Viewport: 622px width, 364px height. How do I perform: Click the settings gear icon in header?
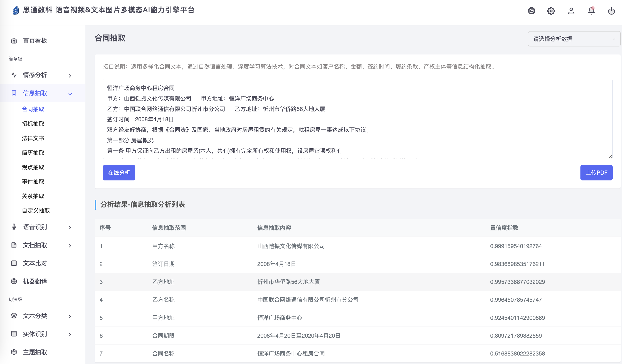click(551, 11)
